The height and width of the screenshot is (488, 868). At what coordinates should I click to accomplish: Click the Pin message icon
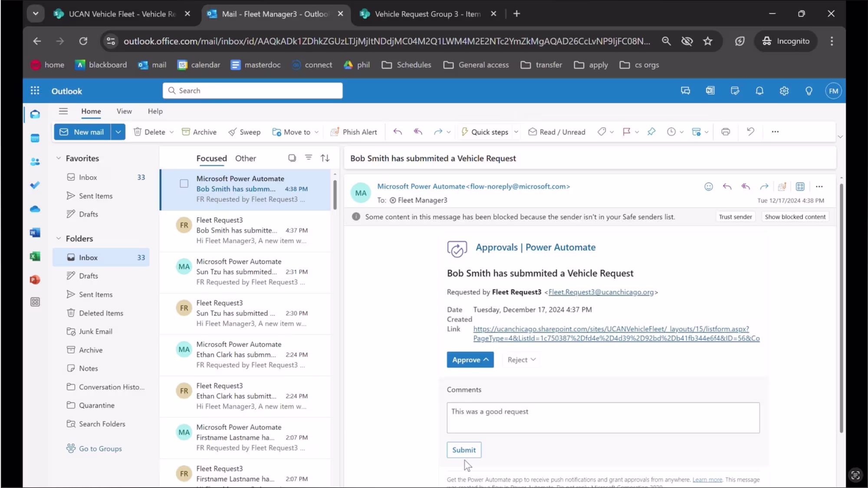[651, 132]
